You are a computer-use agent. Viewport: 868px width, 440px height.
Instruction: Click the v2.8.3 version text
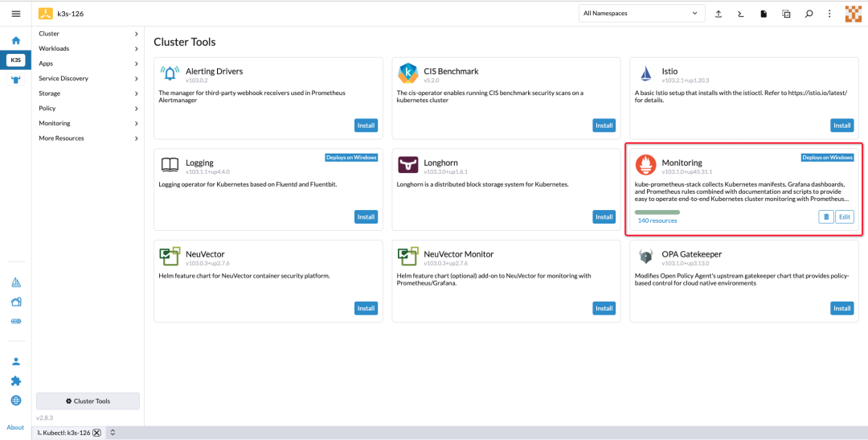[44, 417]
